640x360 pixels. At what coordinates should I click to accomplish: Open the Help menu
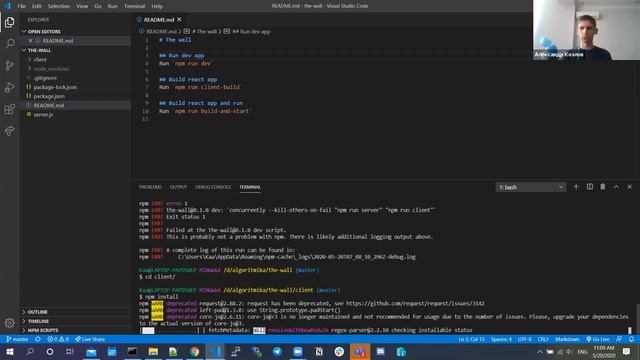157,6
